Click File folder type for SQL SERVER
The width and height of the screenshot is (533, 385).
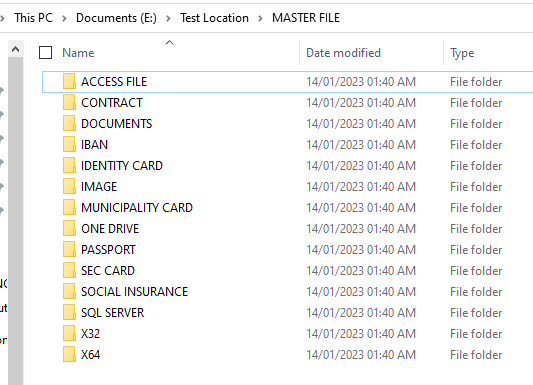point(476,313)
